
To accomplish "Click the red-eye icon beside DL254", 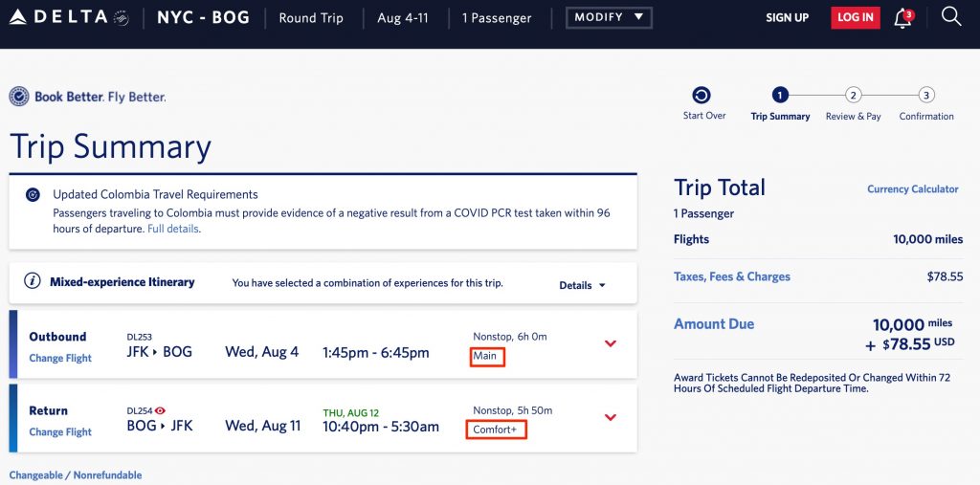I will click(161, 410).
